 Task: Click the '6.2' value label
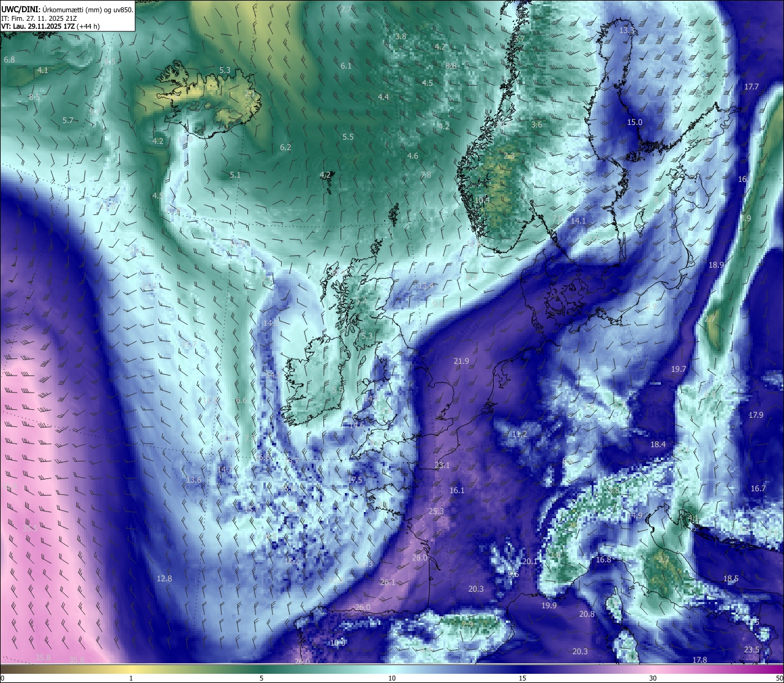click(285, 147)
